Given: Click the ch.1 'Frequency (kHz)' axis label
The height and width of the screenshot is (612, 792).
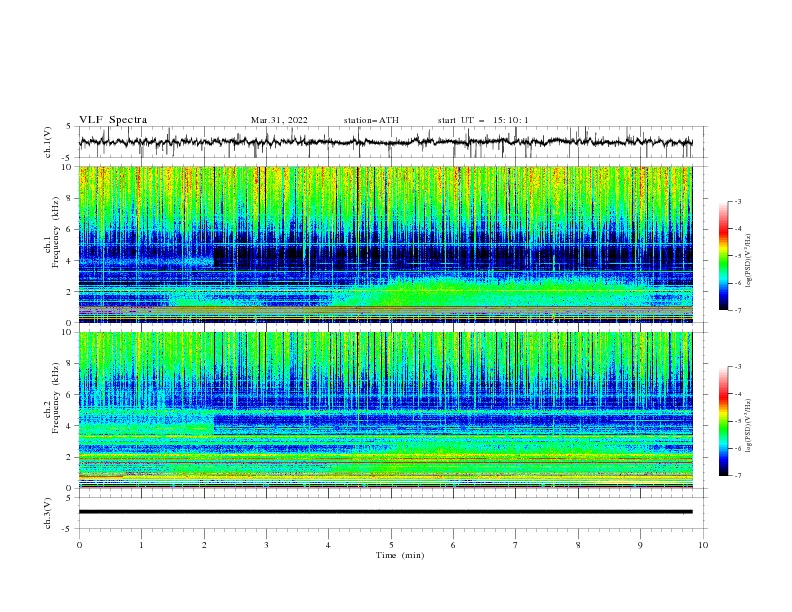Looking at the screenshot, I should tap(56, 233).
